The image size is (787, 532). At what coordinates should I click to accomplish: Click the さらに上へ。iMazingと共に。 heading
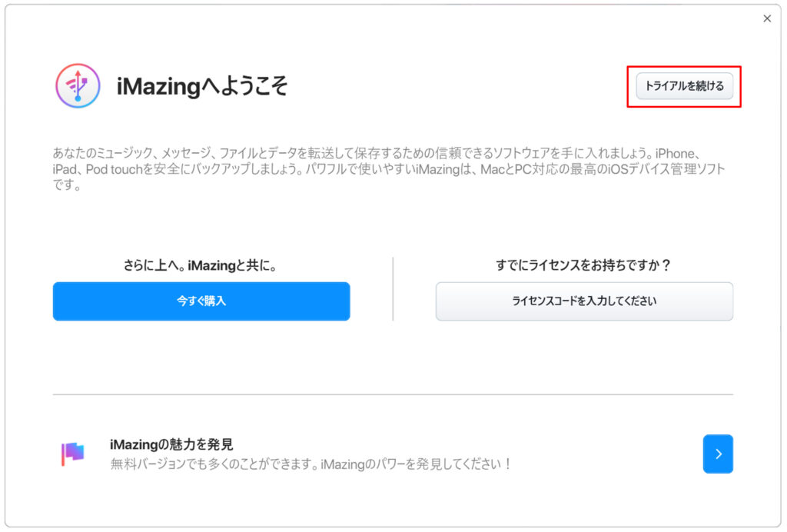point(201,265)
